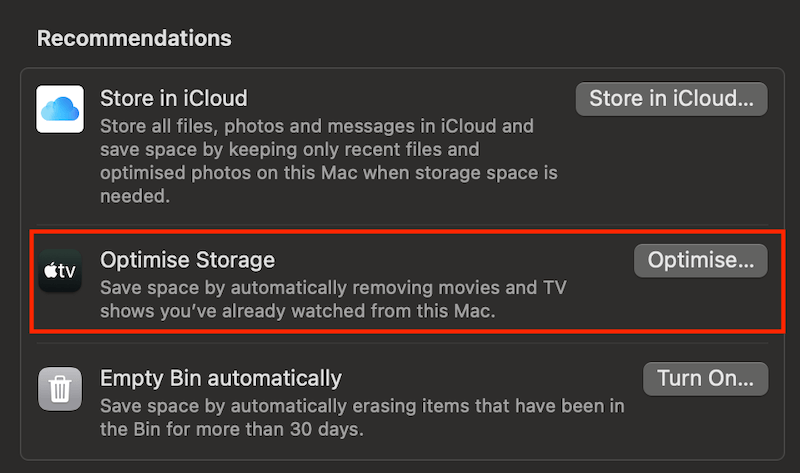This screenshot has width=800, height=473.
Task: Click the Optimise Storage description text
Action: (333, 299)
